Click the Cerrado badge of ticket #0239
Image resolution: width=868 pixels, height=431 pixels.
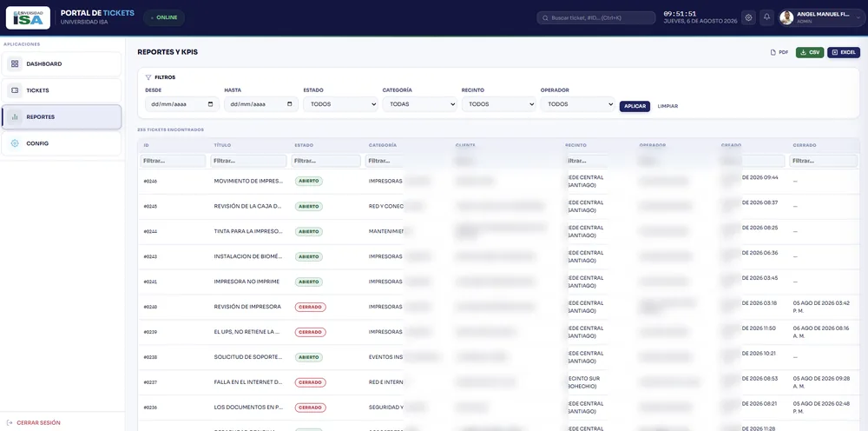310,333
